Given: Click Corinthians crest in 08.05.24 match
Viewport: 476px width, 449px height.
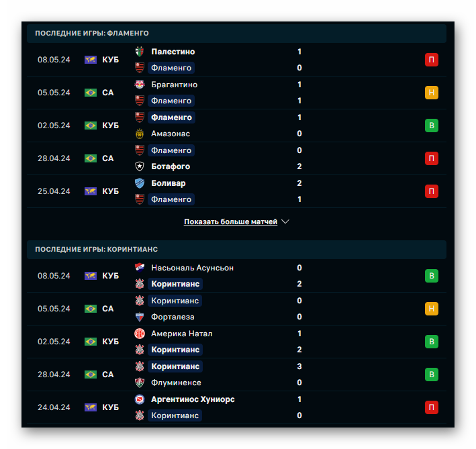Looking at the screenshot, I should pos(140,284).
